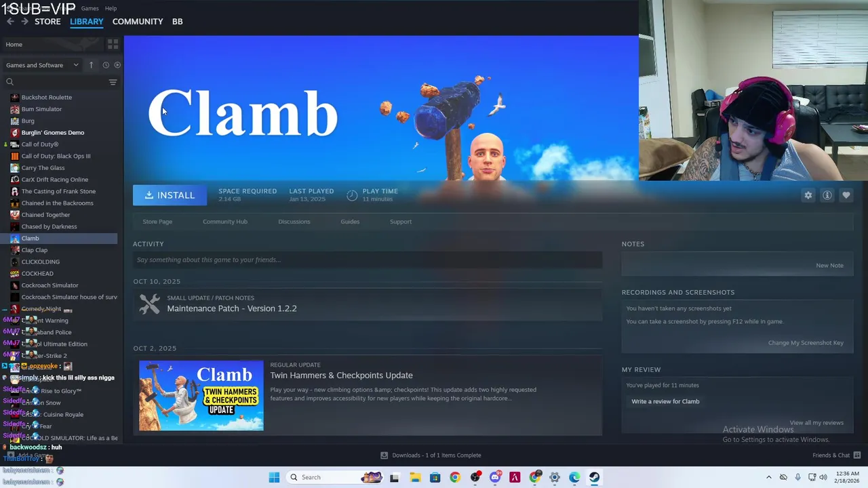Select Buckshot Roulette in library
The height and width of the screenshot is (488, 868).
click(x=46, y=98)
